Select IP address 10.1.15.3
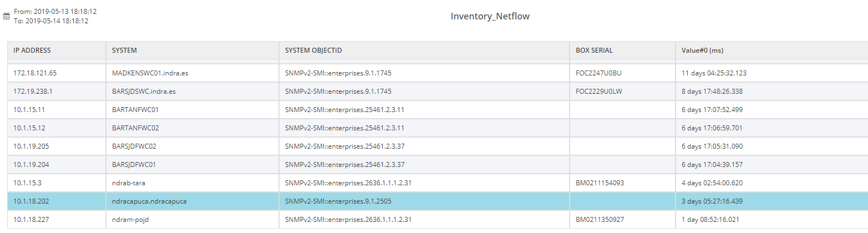Image resolution: width=868 pixels, height=233 pixels. [x=28, y=183]
